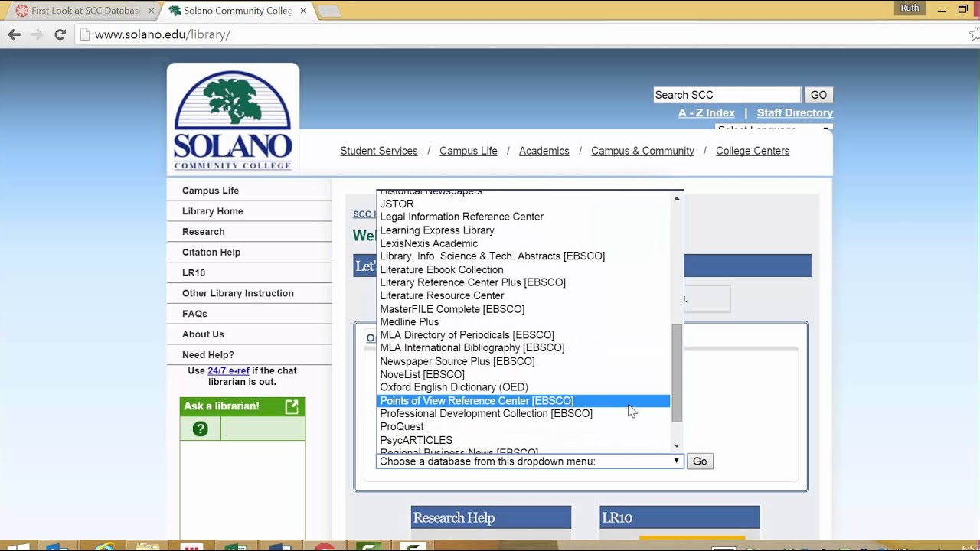Open the Ruth profile button

[x=910, y=8]
